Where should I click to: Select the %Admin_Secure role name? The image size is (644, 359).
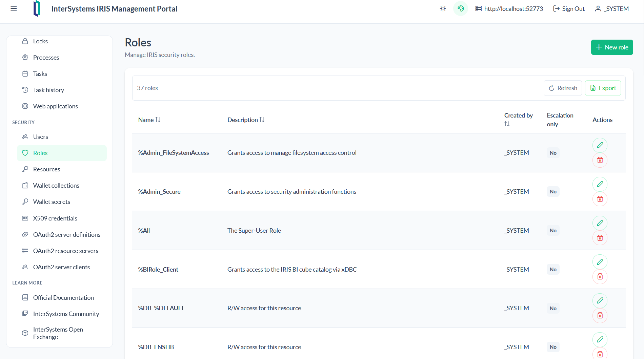click(159, 192)
